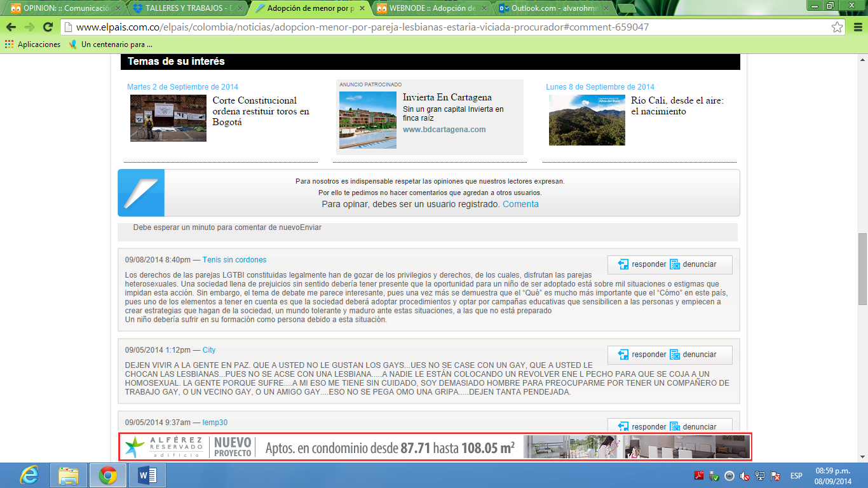Screen dimensions: 868x488
Task: Open the Río Cali article thumbnail
Action: pos(587,120)
